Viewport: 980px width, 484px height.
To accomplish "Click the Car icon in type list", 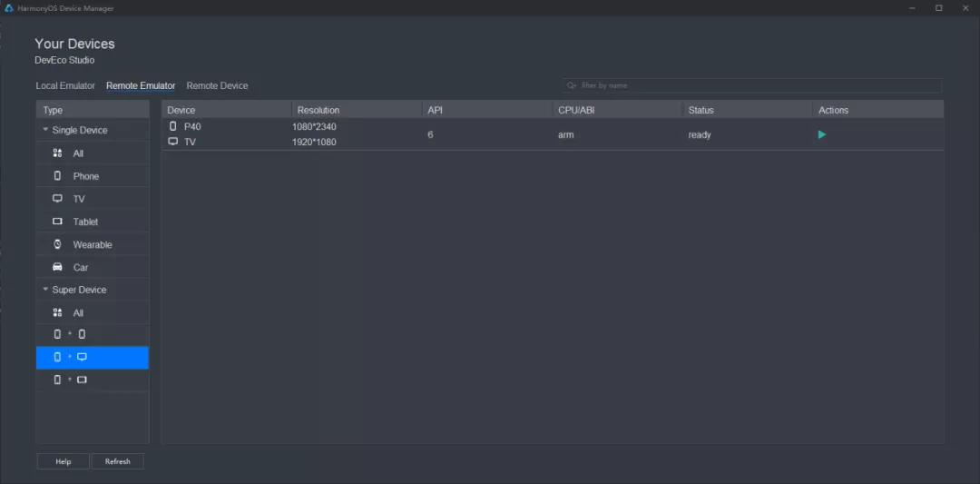I will point(57,267).
